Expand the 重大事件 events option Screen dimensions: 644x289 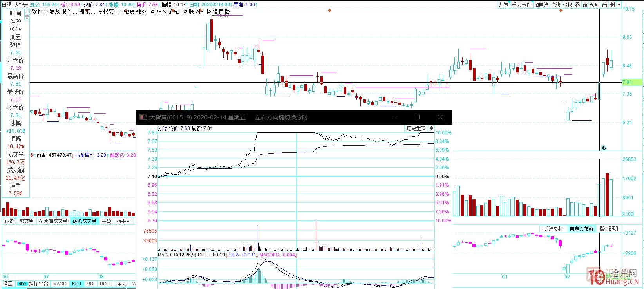[x=521, y=5]
